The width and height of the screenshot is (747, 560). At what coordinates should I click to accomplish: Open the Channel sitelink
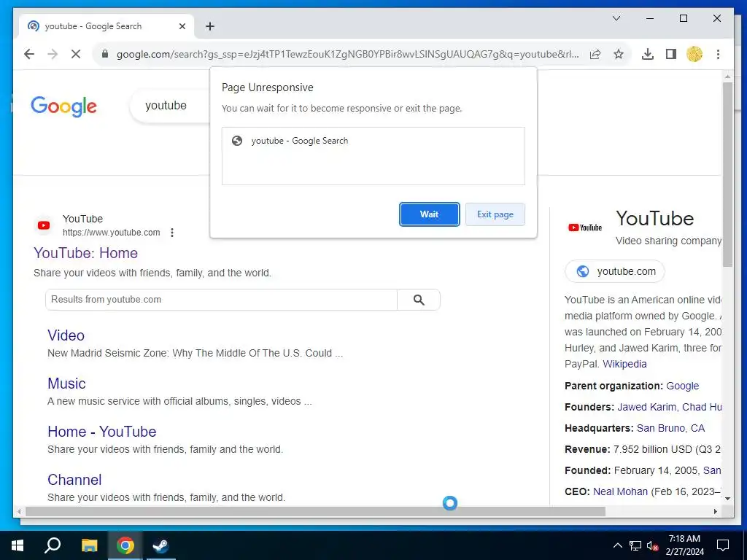click(75, 480)
